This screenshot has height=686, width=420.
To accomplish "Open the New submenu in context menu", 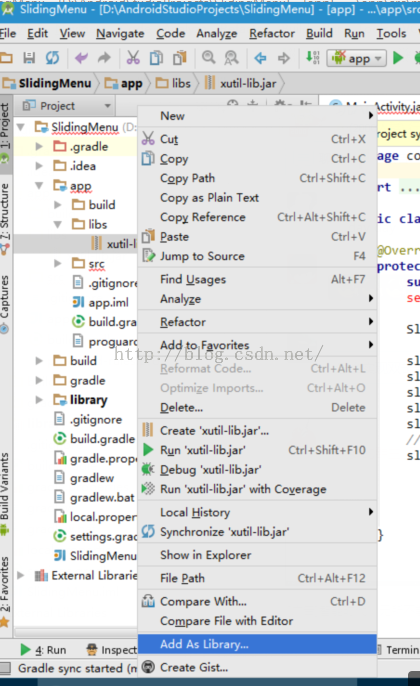I will (257, 116).
